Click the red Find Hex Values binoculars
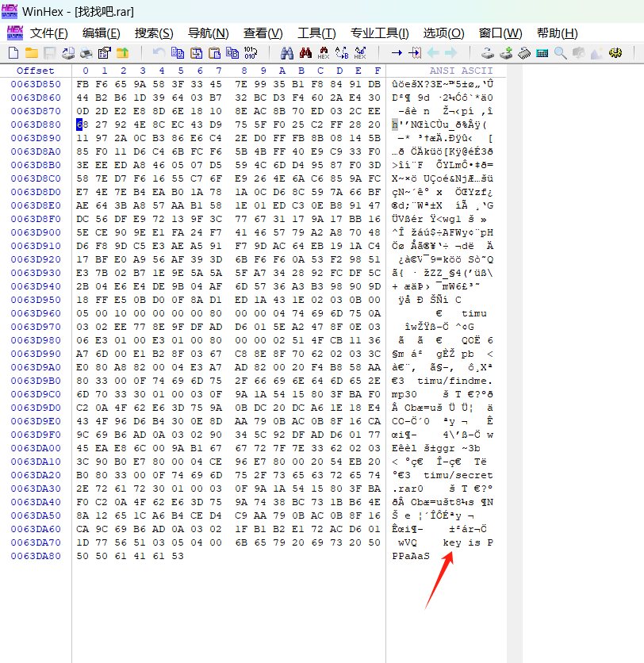Viewport: 644px width, 663px height. [305, 53]
